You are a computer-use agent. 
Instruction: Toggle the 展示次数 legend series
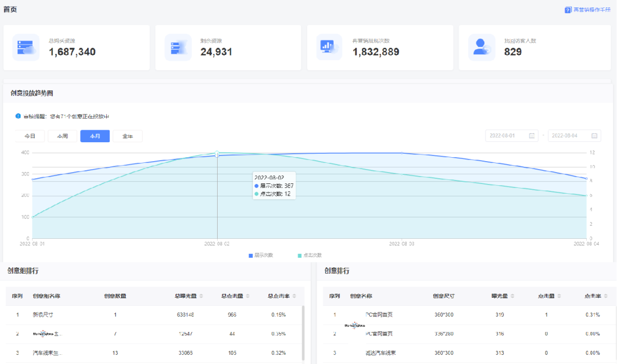coord(261,255)
